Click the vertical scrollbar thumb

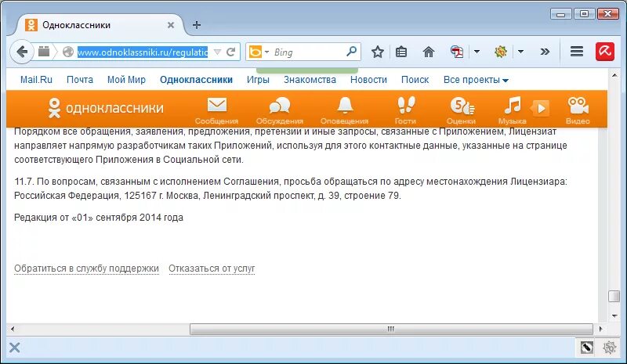tap(614, 296)
